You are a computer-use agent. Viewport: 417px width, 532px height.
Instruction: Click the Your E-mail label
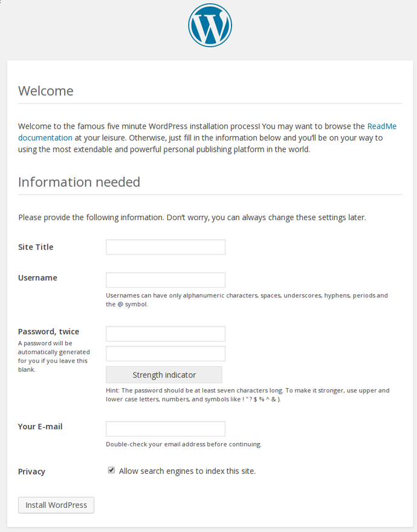coord(40,427)
